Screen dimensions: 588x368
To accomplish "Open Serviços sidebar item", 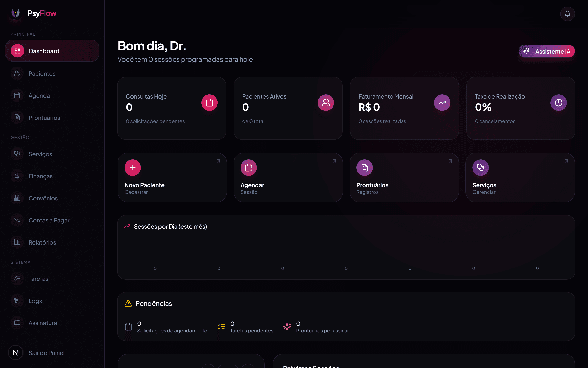I will pyautogui.click(x=52, y=154).
